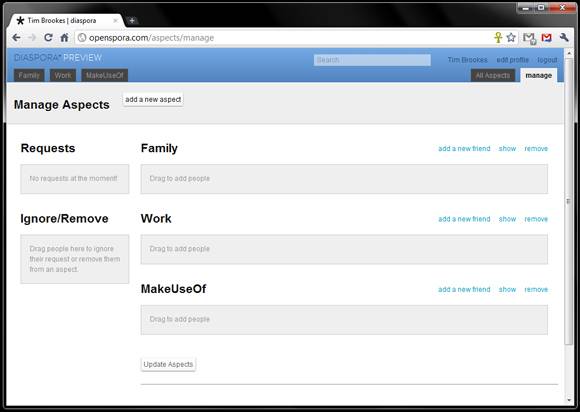Reload the page with the refresh icon
580x412 pixels.
click(x=48, y=38)
